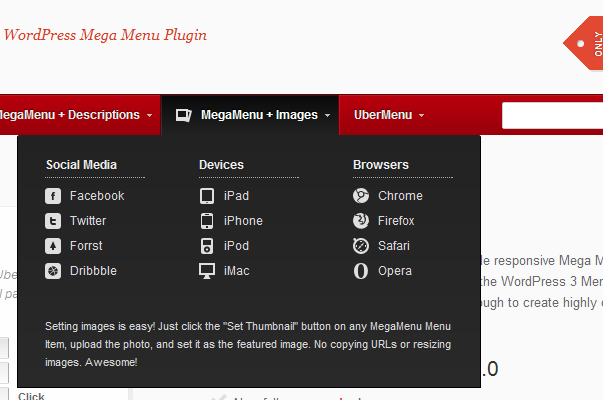Follow the Chrome link

(400, 196)
